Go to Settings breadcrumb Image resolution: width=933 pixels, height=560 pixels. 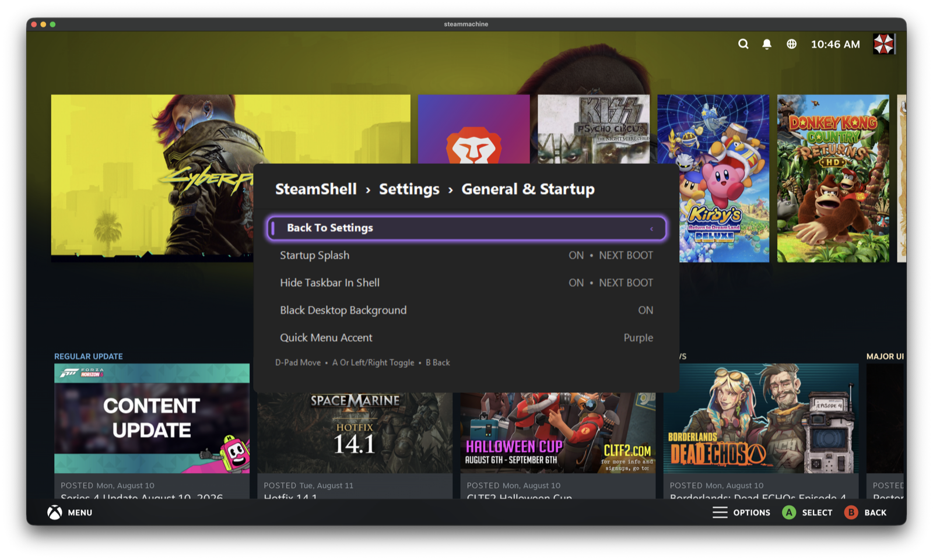point(409,189)
